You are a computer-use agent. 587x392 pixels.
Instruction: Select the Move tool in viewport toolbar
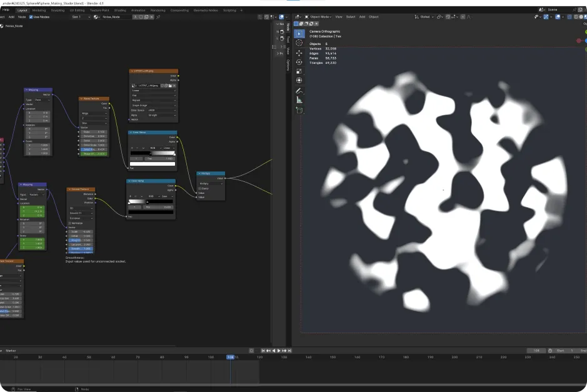pos(299,53)
